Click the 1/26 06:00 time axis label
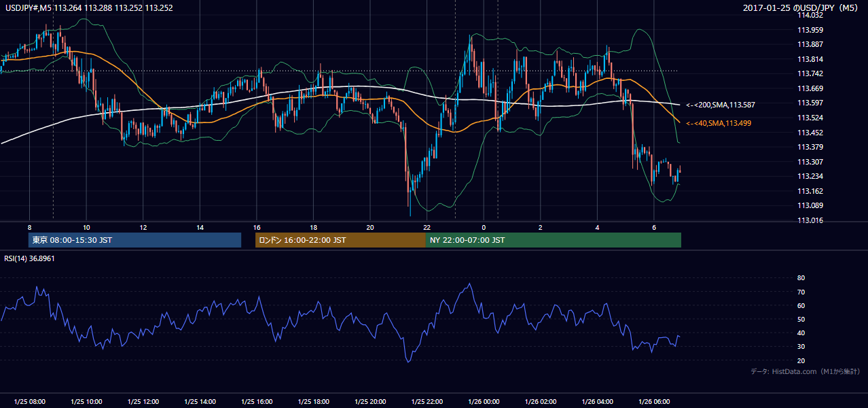868x408 pixels. click(x=654, y=402)
